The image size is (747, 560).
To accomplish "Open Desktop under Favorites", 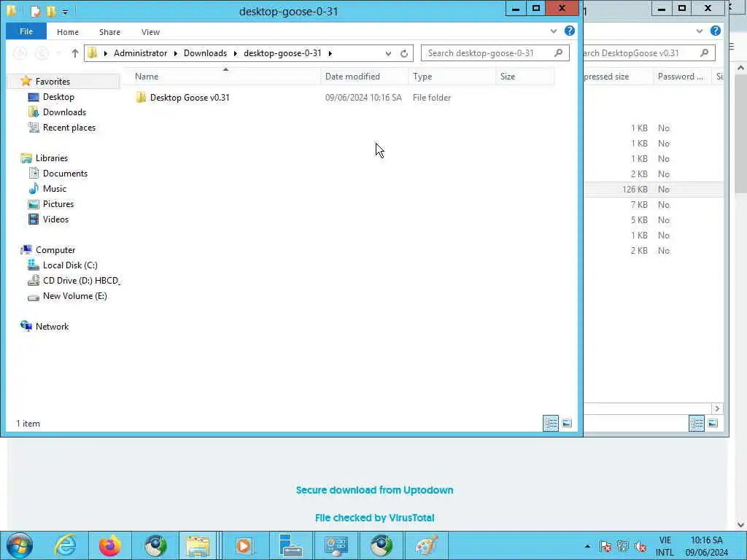I will (x=58, y=97).
